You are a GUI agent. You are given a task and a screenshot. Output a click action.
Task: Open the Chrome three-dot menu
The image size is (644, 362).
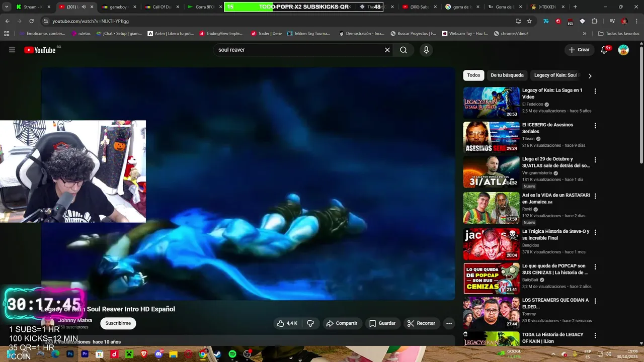(637, 21)
